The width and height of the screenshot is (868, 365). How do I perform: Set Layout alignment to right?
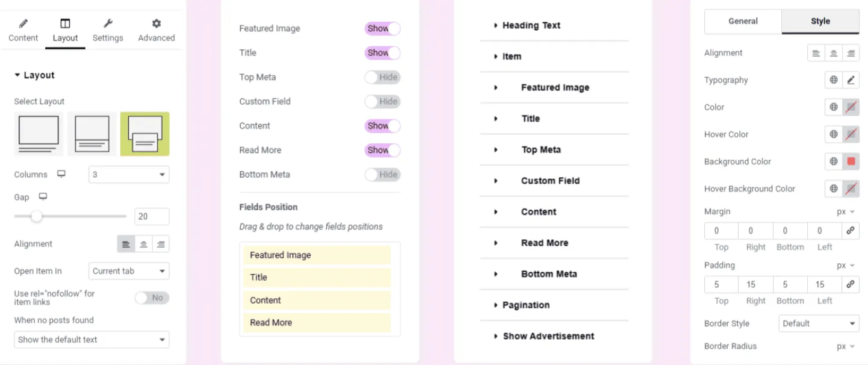coord(161,244)
